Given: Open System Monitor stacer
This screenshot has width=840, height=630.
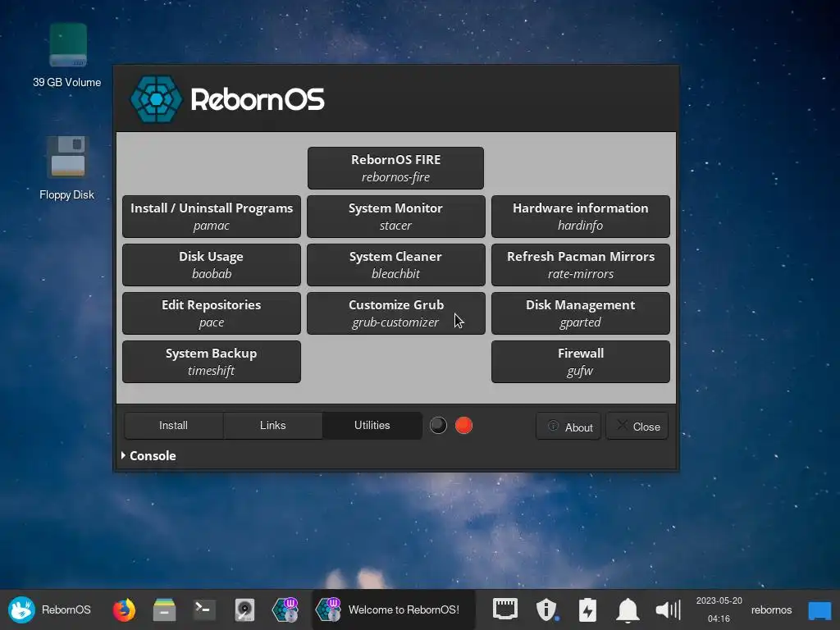Looking at the screenshot, I should [x=396, y=217].
